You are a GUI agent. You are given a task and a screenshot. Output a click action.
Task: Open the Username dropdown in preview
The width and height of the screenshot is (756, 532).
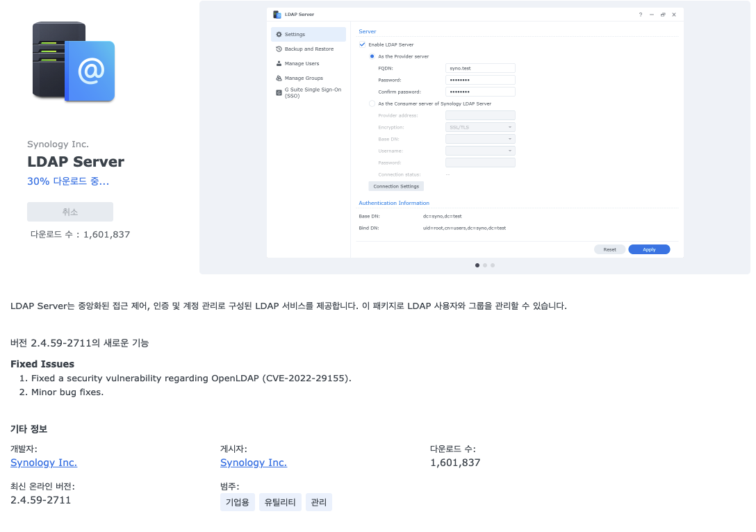click(480, 151)
